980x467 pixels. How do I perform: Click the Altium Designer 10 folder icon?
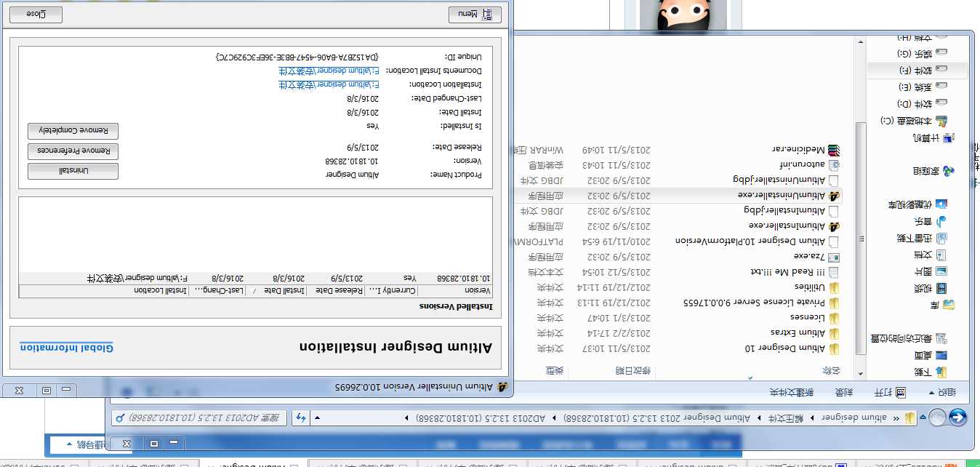coord(834,348)
